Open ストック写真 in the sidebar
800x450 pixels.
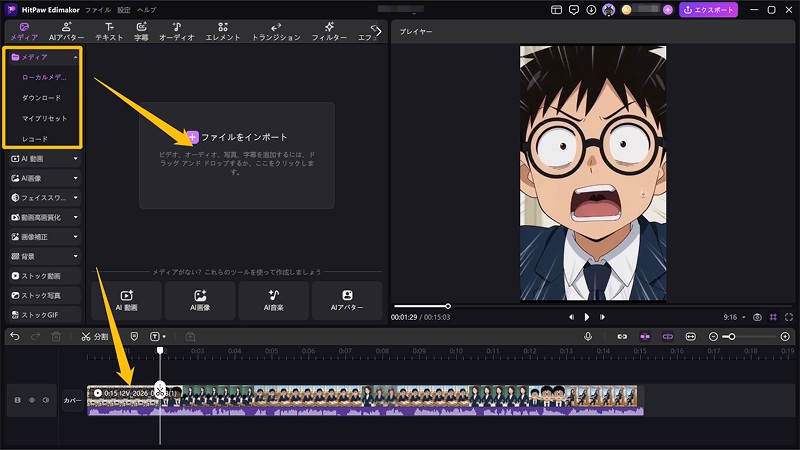[45, 295]
